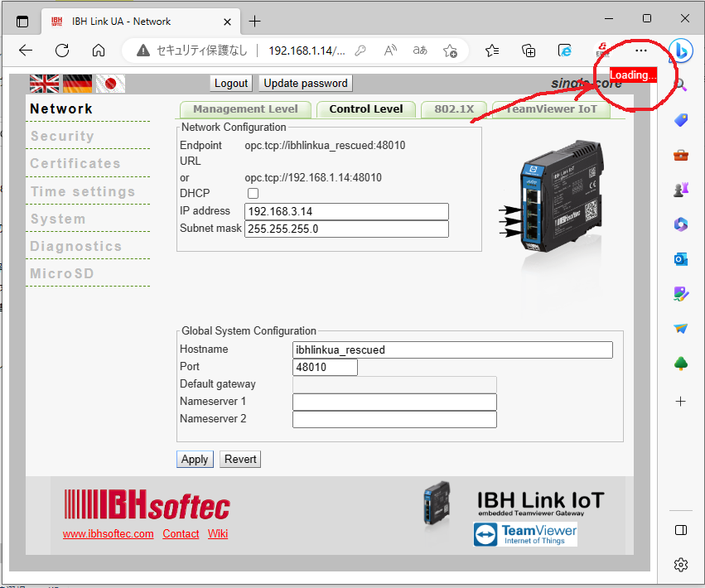Click the Bing Copilot icon
Image resolution: width=705 pixels, height=588 pixels.
(x=680, y=51)
